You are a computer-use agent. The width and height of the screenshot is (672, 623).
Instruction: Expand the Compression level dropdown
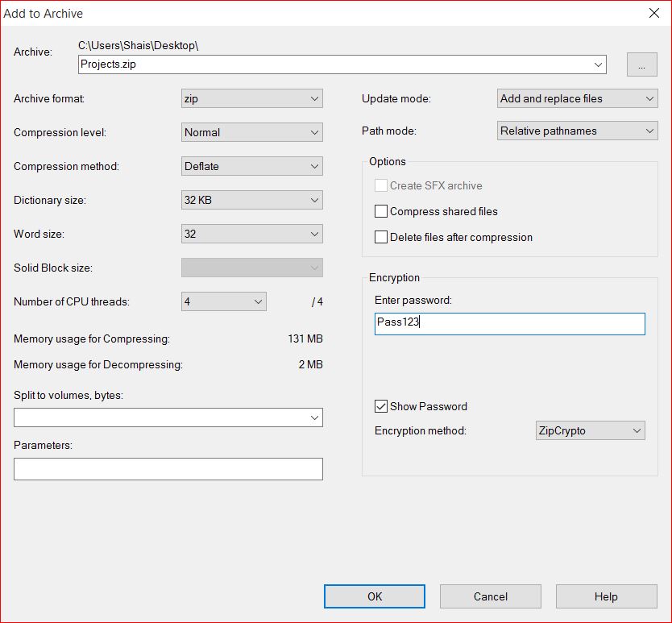coord(252,132)
